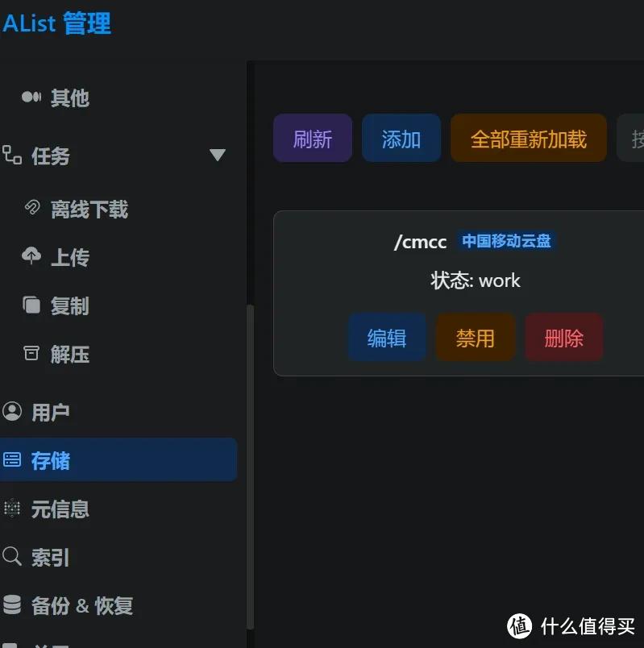Click the Copy (复制) icon
Image resolution: width=644 pixels, height=648 pixels.
[x=31, y=305]
